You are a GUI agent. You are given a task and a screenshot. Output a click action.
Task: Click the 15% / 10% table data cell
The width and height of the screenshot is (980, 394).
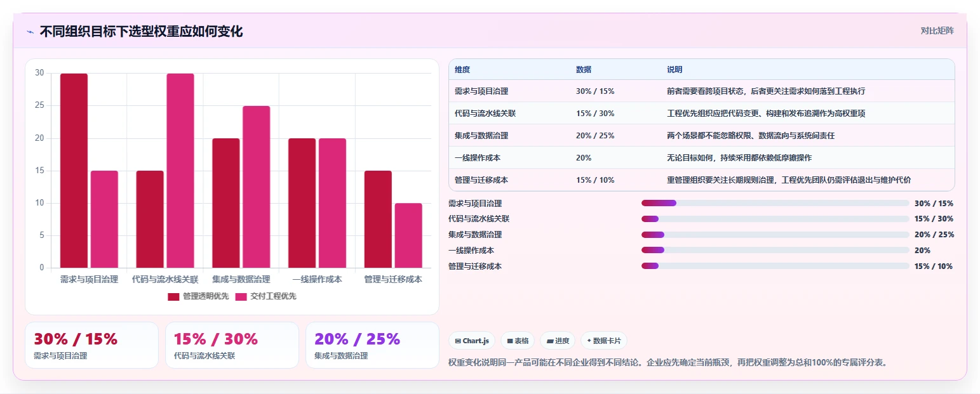point(595,180)
